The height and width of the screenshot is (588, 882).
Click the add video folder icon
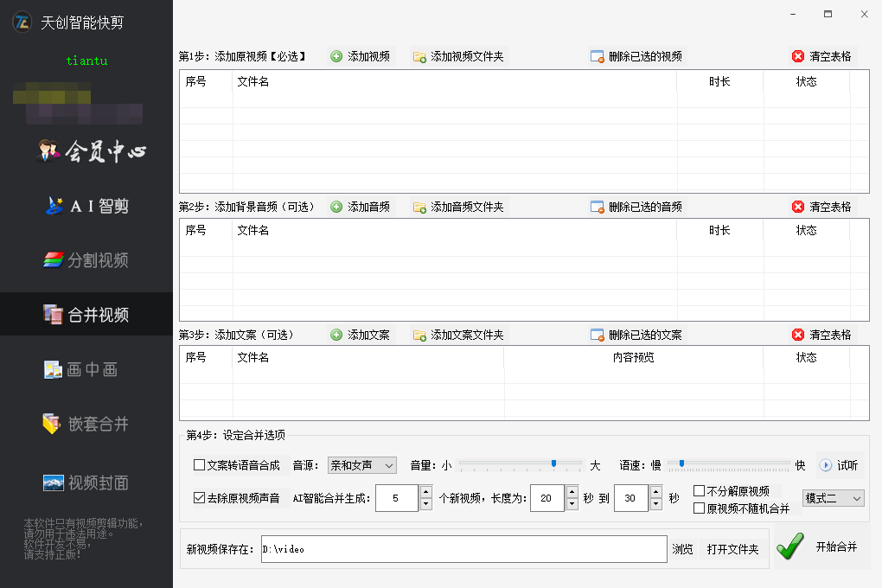(419, 57)
